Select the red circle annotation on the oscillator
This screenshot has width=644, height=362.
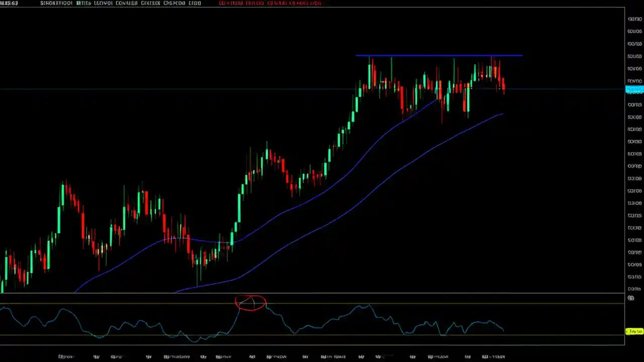[250, 302]
